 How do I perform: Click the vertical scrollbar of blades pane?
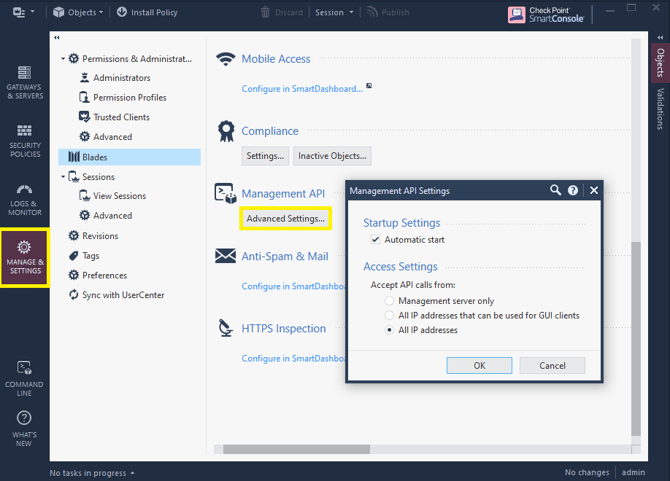636,340
